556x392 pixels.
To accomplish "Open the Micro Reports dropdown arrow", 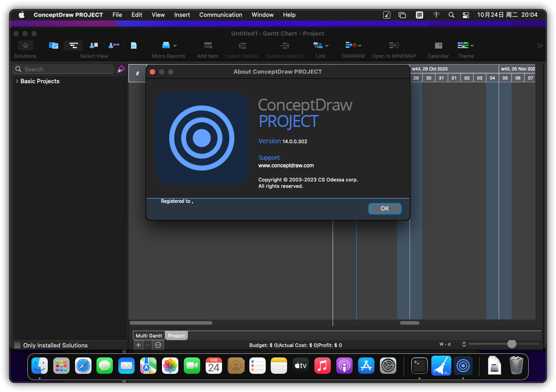I will [175, 45].
